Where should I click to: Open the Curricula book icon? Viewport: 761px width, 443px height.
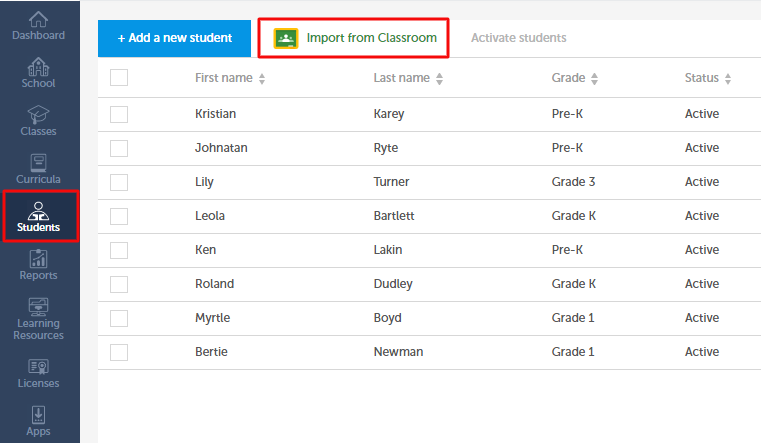(x=38, y=163)
